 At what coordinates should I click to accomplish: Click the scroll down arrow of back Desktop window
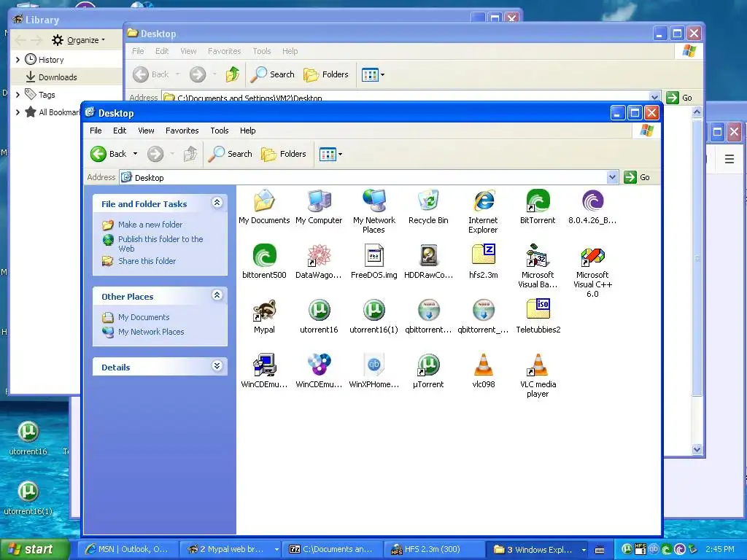tap(697, 449)
